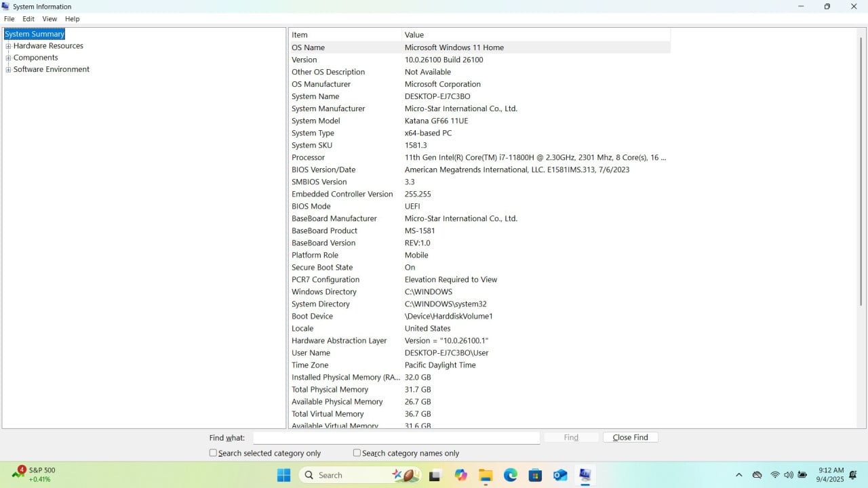
Task: Click the System Information taskbar icon
Action: (585, 475)
